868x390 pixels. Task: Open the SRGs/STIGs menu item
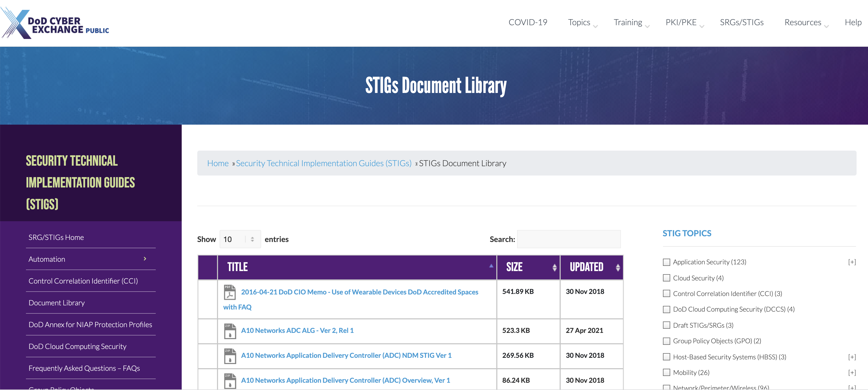click(741, 23)
